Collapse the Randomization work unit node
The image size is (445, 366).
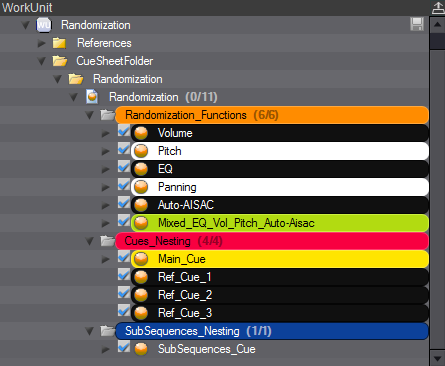26,25
